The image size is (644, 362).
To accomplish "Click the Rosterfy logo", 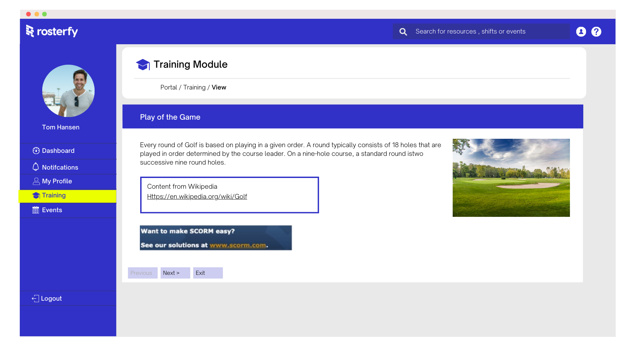I will tap(52, 31).
